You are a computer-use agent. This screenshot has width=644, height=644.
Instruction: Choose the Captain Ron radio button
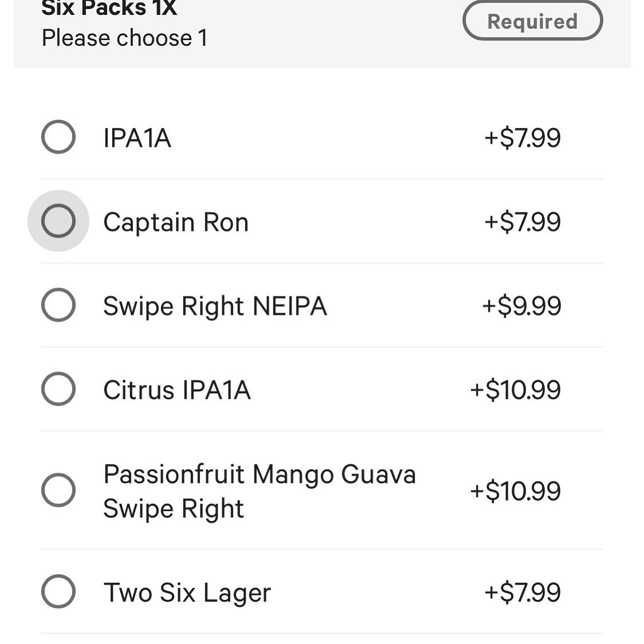tap(58, 221)
